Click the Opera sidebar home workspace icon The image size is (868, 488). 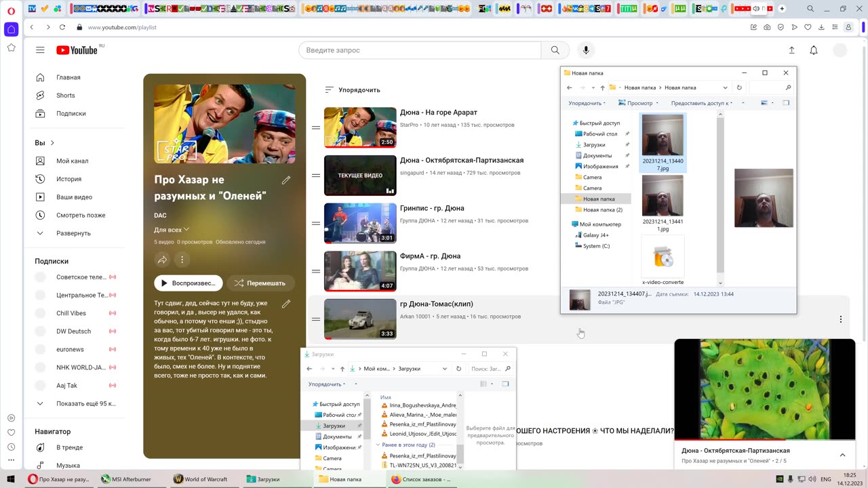[x=11, y=30]
